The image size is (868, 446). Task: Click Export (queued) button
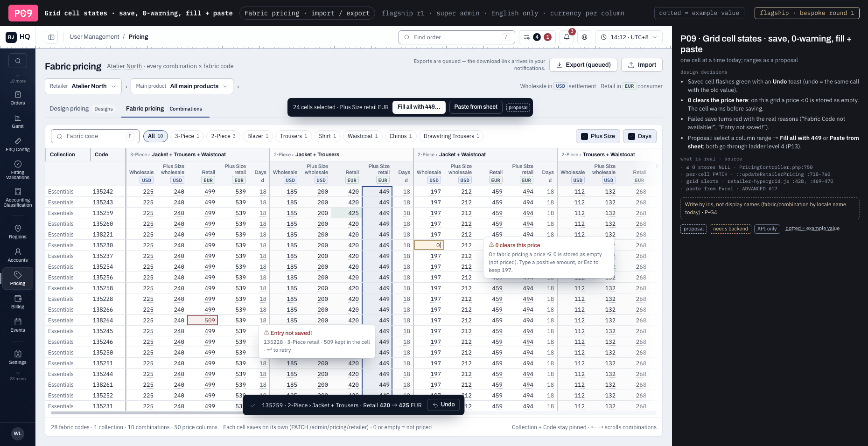(583, 65)
